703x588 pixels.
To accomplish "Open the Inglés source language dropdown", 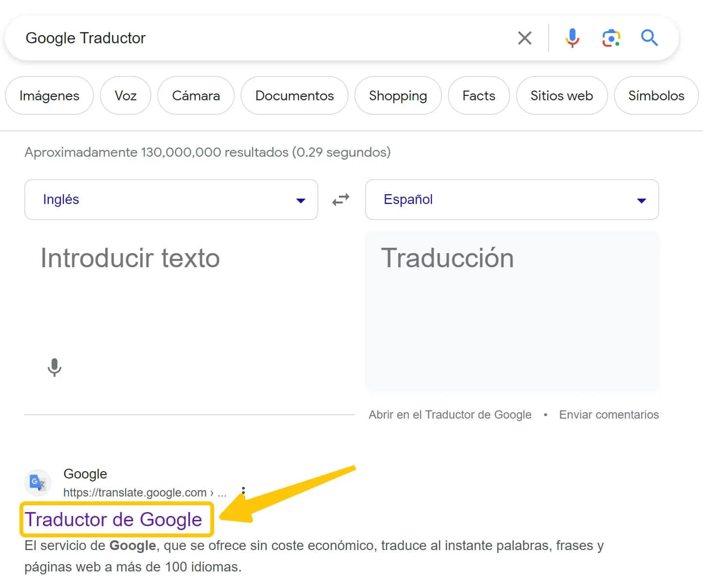I will (x=171, y=200).
